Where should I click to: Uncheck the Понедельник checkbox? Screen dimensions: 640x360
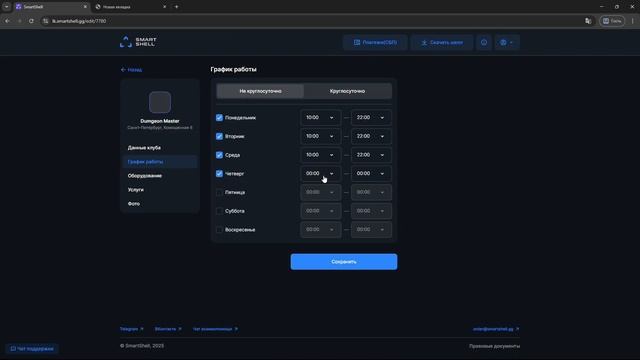[x=219, y=118]
